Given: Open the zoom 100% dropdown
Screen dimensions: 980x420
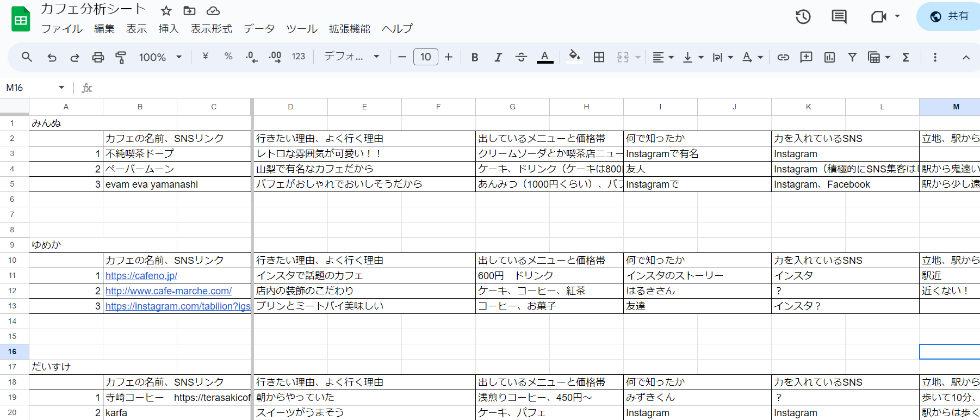Looking at the screenshot, I should pyautogui.click(x=160, y=57).
